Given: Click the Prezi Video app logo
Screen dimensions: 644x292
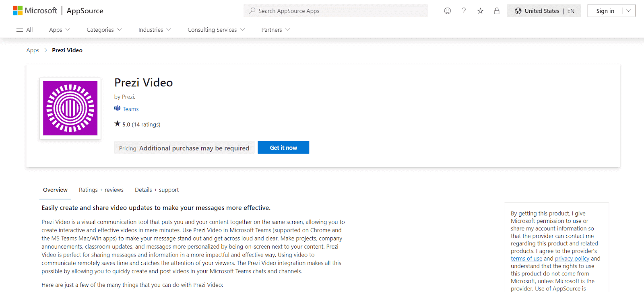Looking at the screenshot, I should pyautogui.click(x=70, y=108).
